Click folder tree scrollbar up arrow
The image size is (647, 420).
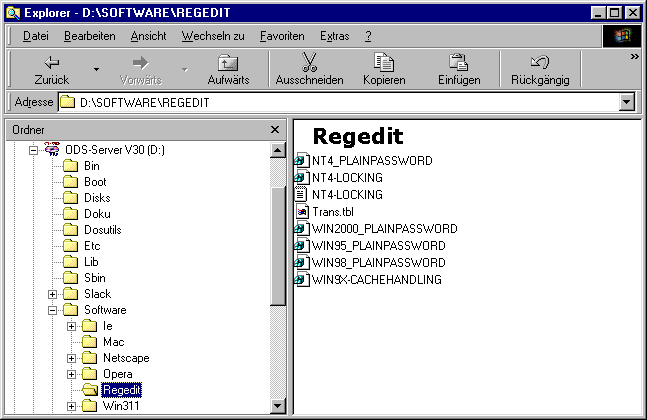coord(278,150)
